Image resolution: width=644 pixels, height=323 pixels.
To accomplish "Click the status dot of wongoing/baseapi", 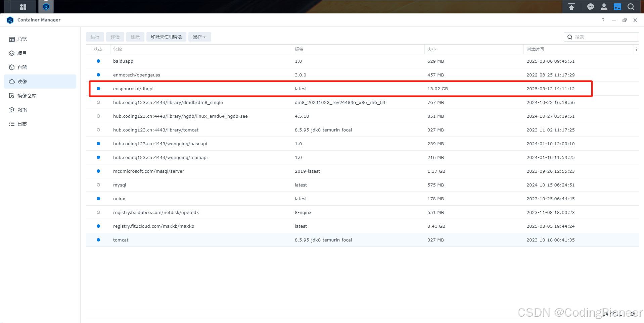I will coord(98,144).
